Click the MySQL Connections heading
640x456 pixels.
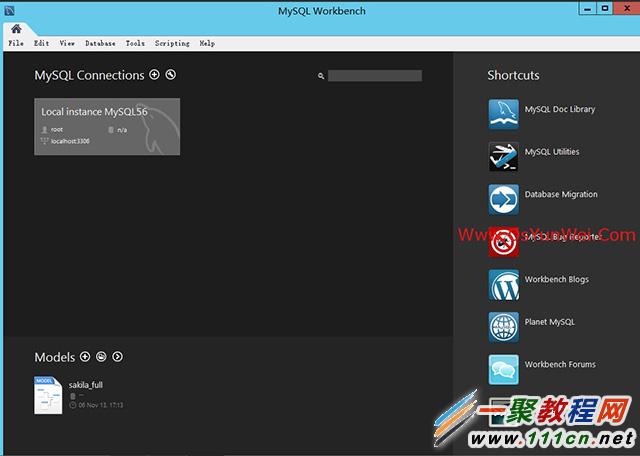click(89, 75)
